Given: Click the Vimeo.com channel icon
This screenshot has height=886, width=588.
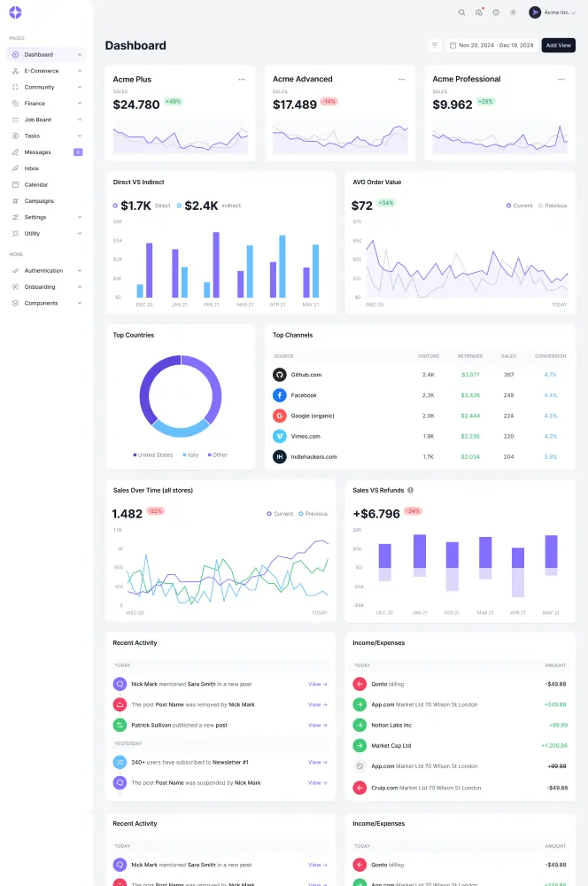Looking at the screenshot, I should pos(280,436).
